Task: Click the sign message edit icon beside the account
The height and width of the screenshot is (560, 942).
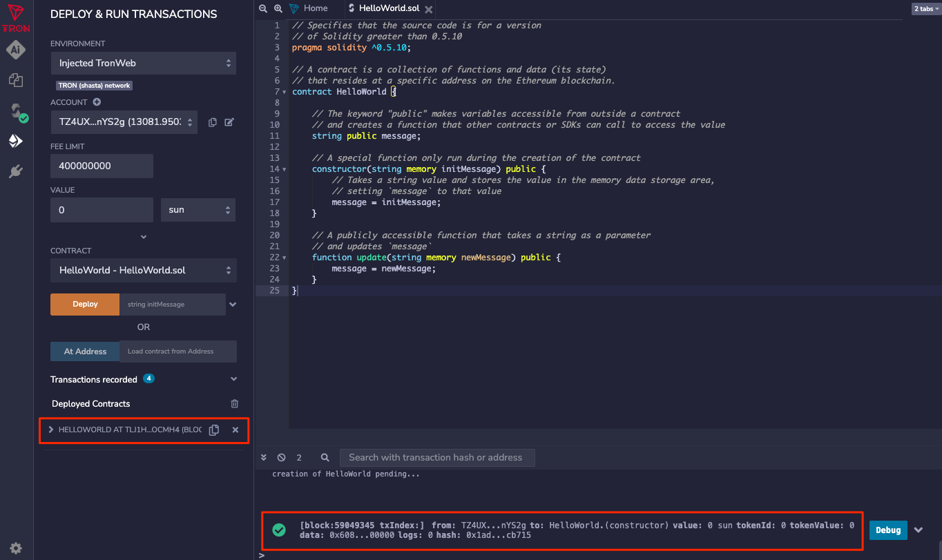Action: pos(229,122)
